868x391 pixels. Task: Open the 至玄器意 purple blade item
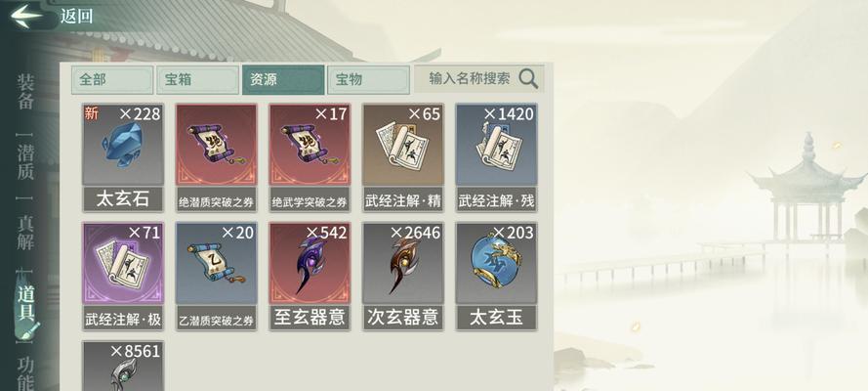(x=310, y=277)
